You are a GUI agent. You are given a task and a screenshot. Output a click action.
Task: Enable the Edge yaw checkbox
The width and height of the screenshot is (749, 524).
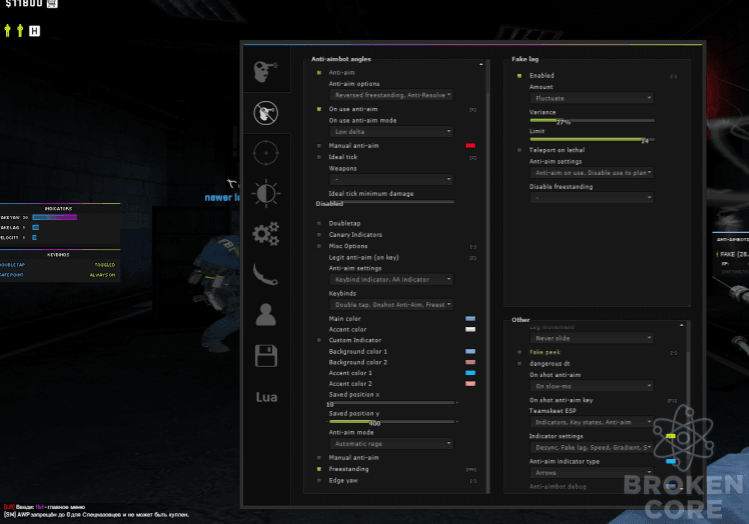click(x=319, y=481)
